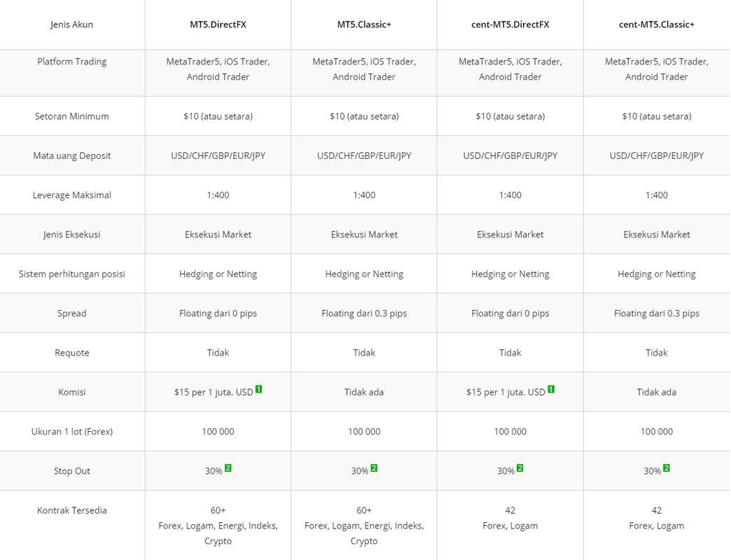Screen dimensions: 731x560
Task: Click the cent-MT5.Classic+ account header
Action: (x=657, y=24)
